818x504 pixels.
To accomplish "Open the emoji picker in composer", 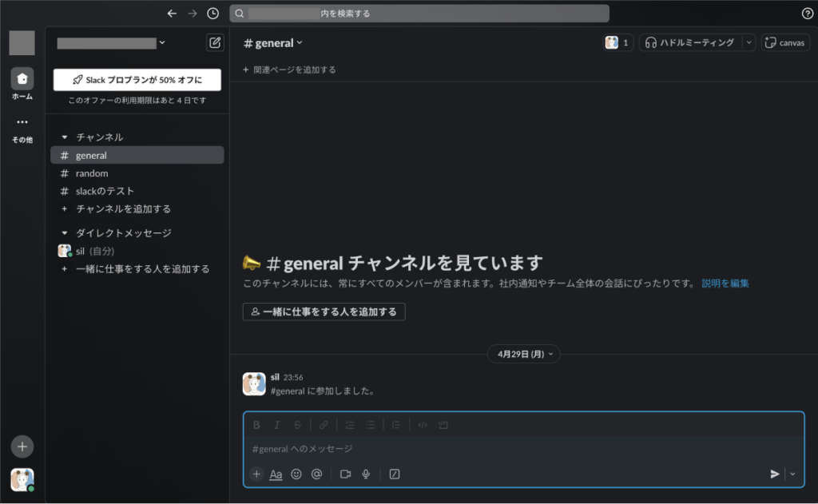I will 296,474.
